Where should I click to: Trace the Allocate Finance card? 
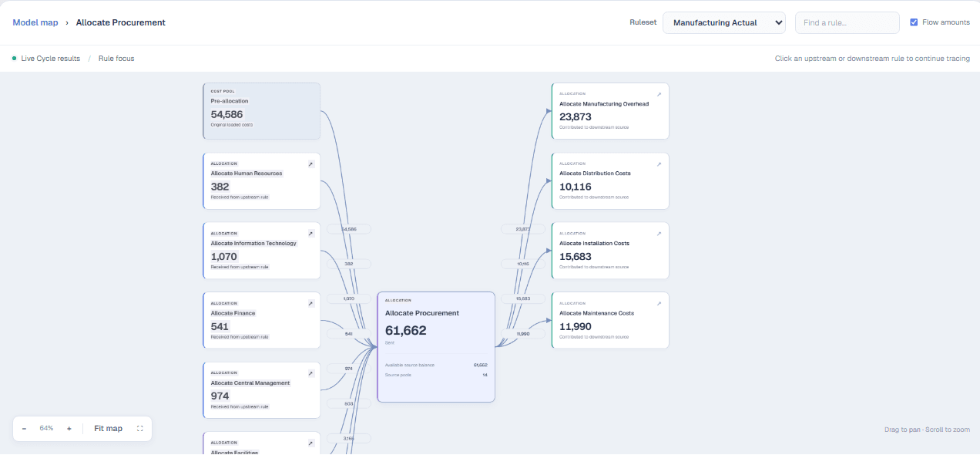[x=262, y=321]
